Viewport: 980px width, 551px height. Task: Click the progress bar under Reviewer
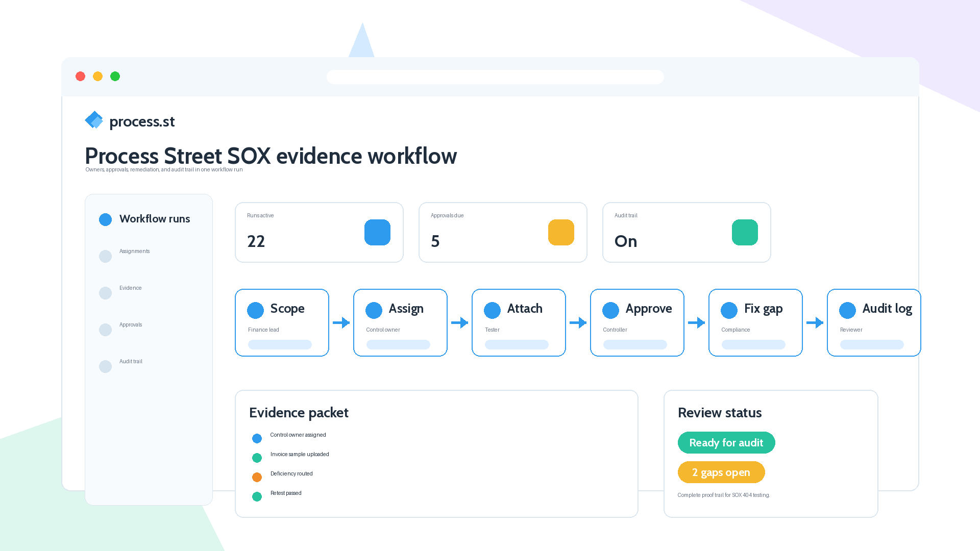[x=872, y=344]
